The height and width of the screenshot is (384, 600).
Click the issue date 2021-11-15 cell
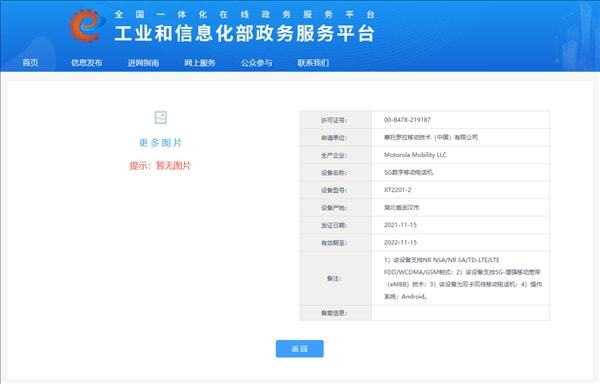(x=461, y=225)
